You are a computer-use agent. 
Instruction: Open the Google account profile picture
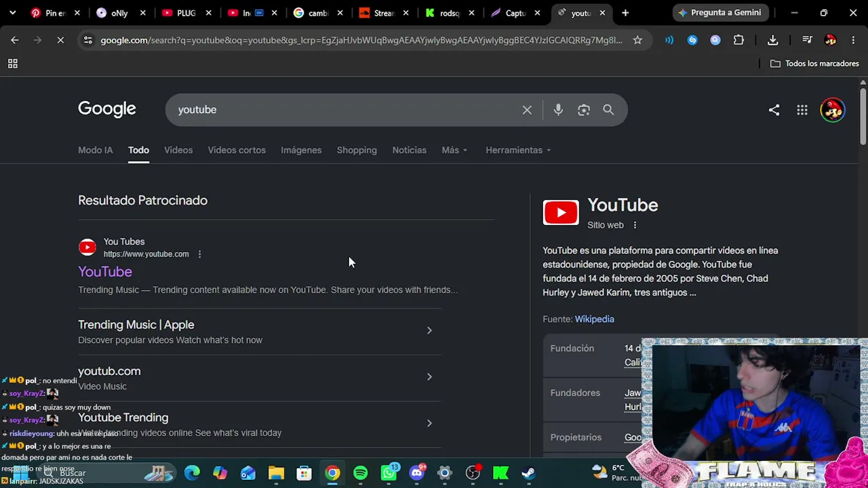[x=833, y=110]
